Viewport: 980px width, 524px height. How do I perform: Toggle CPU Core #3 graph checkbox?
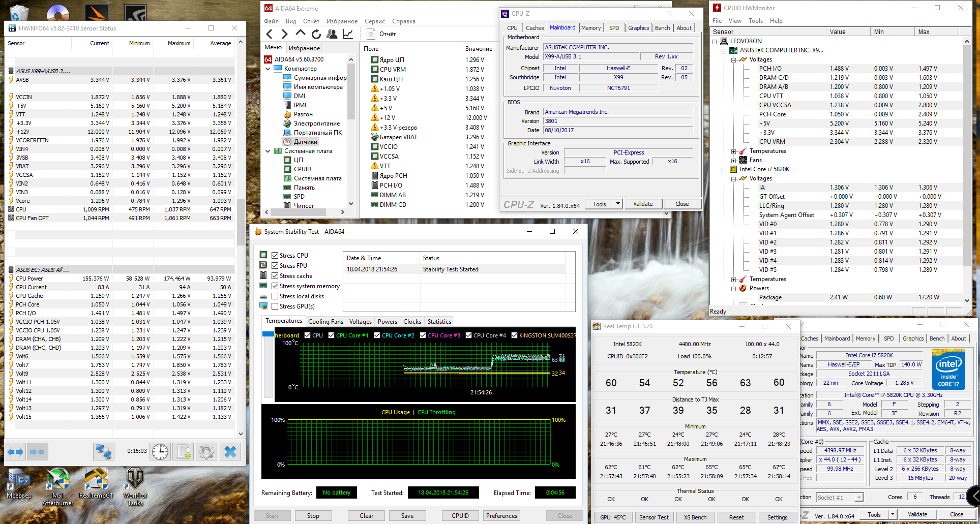pos(423,335)
